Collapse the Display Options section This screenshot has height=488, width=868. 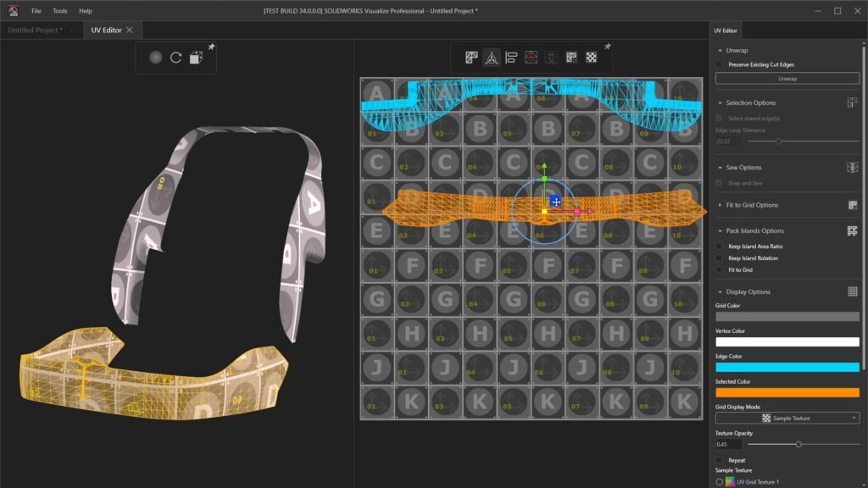click(x=720, y=291)
